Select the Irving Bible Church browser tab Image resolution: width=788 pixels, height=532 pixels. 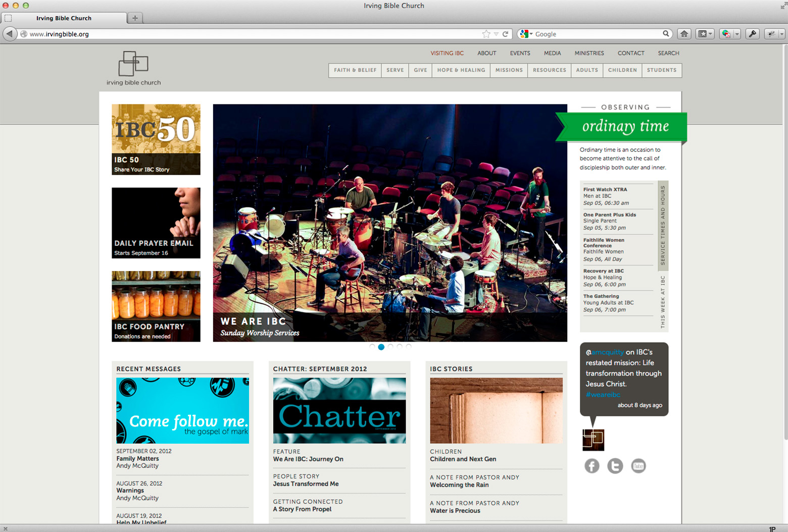coord(64,18)
